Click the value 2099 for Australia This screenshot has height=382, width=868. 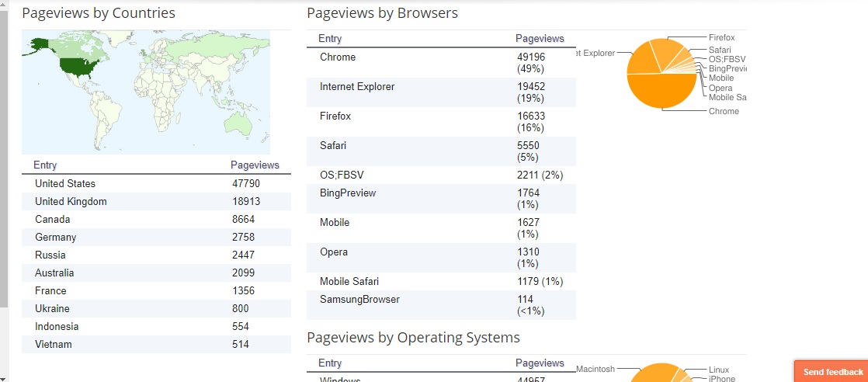[244, 273]
